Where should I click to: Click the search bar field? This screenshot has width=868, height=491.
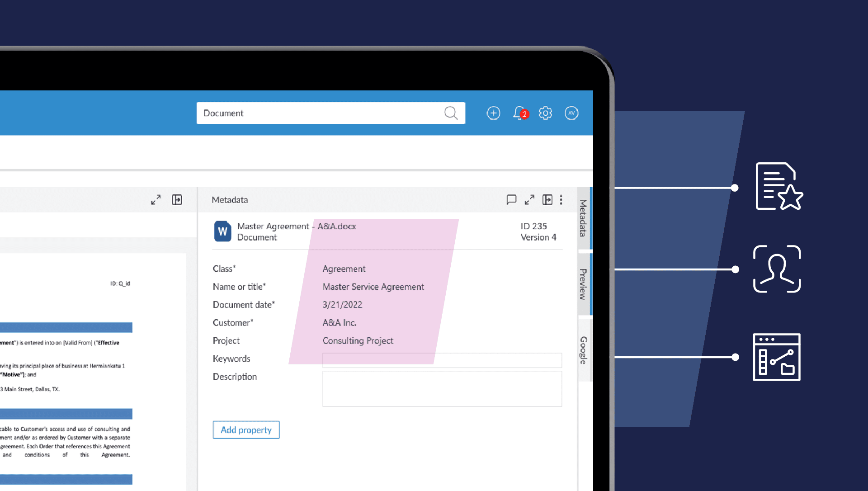click(x=330, y=113)
